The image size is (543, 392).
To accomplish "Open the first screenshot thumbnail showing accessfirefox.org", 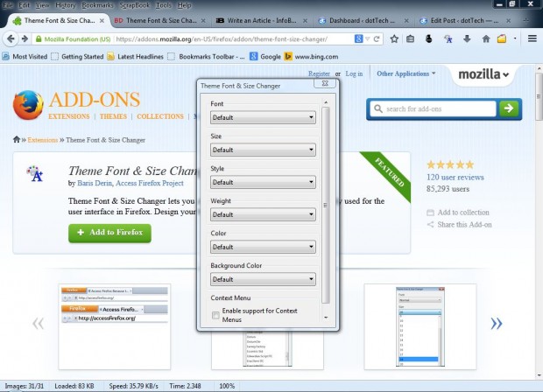I will (114, 326).
